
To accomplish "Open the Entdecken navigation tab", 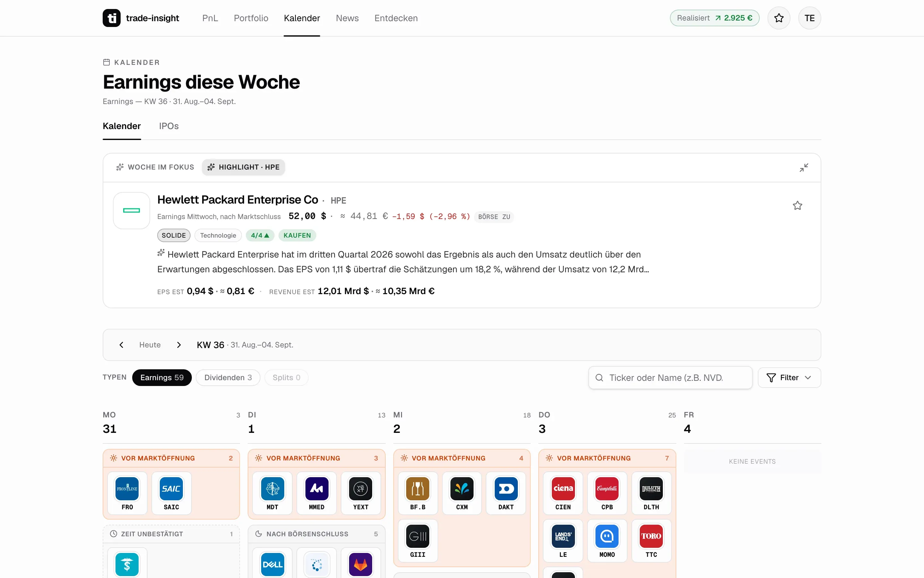I will pos(396,18).
